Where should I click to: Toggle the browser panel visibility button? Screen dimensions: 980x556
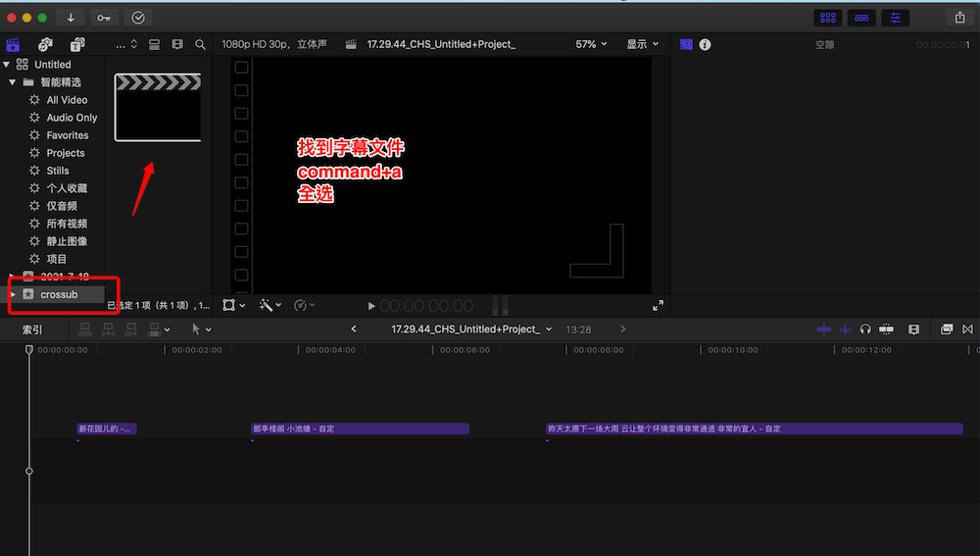828,17
